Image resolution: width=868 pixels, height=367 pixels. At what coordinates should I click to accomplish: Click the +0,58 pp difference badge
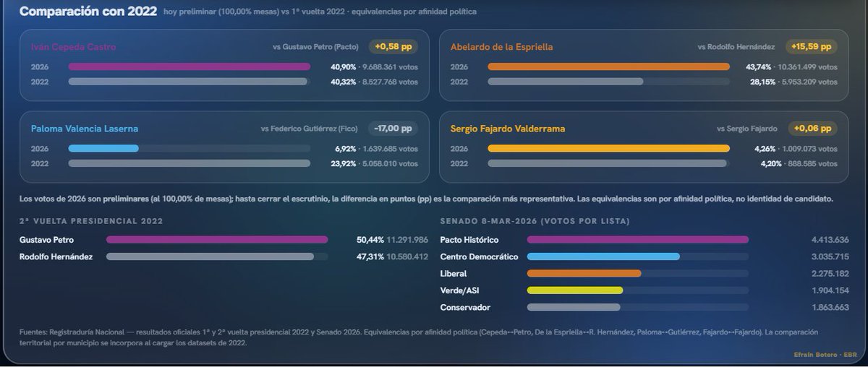pyautogui.click(x=393, y=46)
